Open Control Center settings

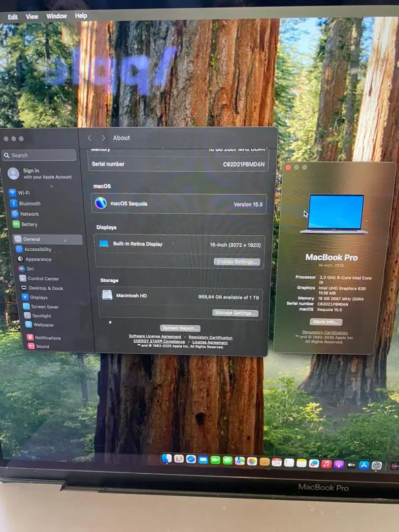point(39,278)
